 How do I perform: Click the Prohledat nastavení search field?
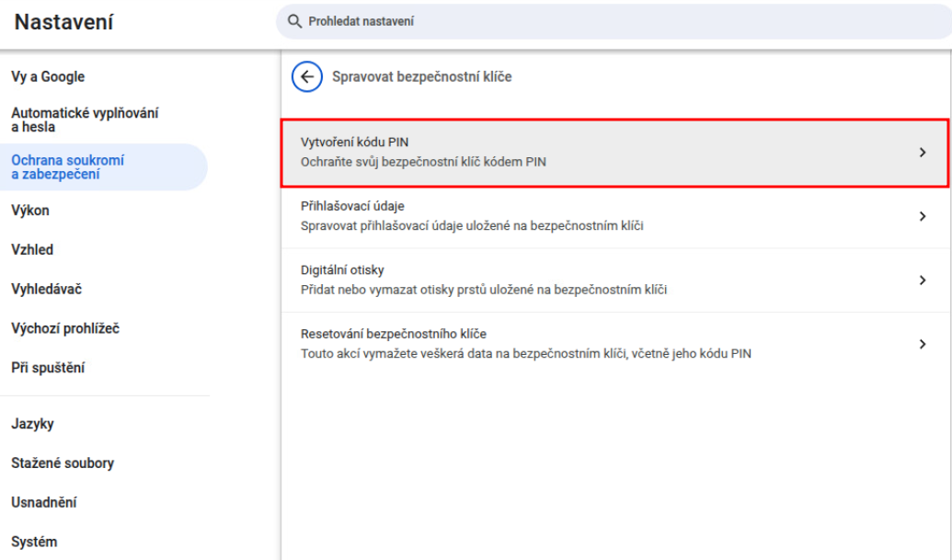(x=552, y=22)
